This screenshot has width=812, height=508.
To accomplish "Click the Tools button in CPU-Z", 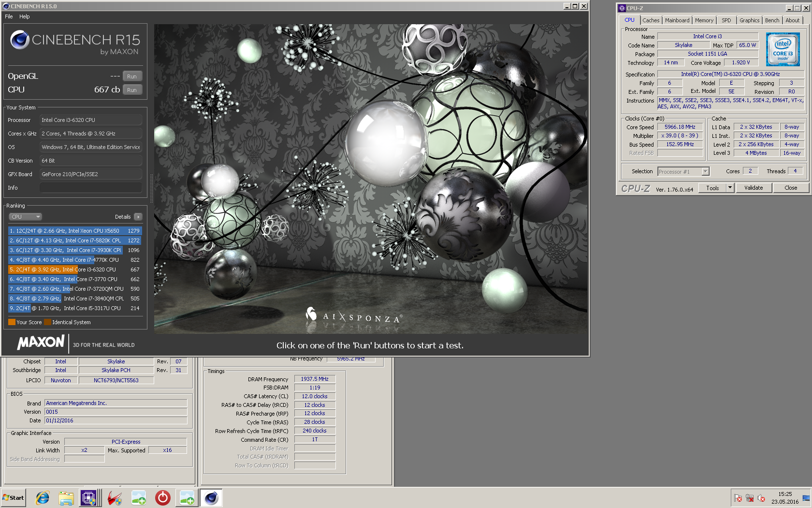I will pos(712,188).
